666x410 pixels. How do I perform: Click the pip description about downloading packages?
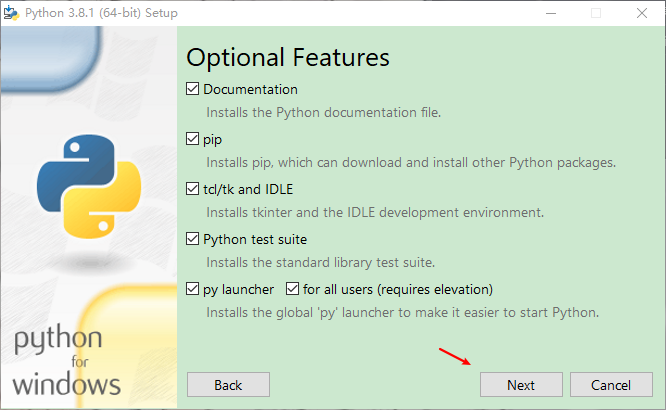[411, 163]
